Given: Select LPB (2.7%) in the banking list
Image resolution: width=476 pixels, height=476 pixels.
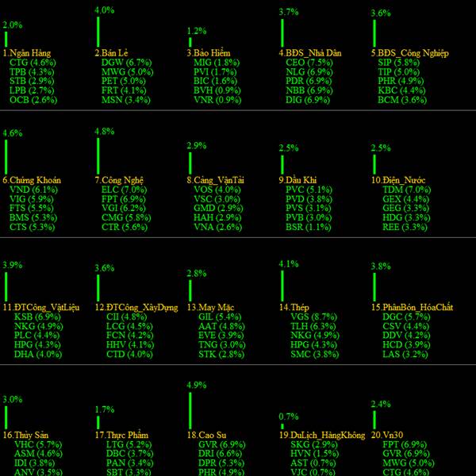Looking at the screenshot, I should (32, 90).
